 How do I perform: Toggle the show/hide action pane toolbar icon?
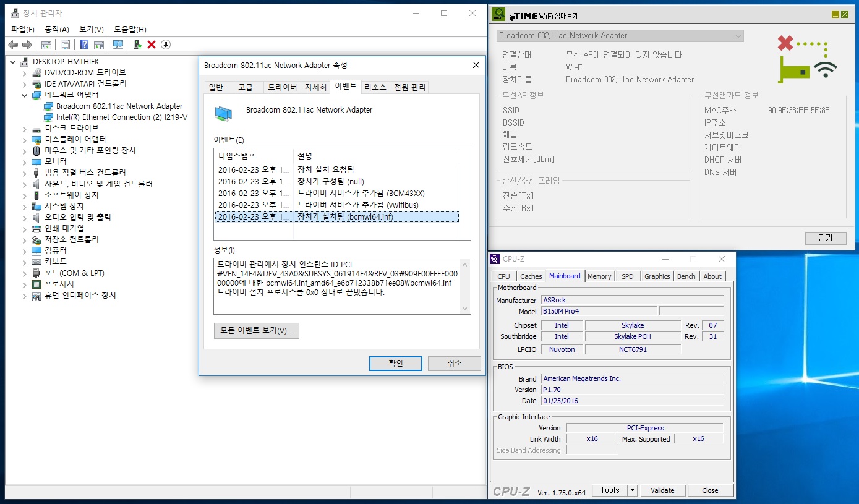(x=98, y=45)
